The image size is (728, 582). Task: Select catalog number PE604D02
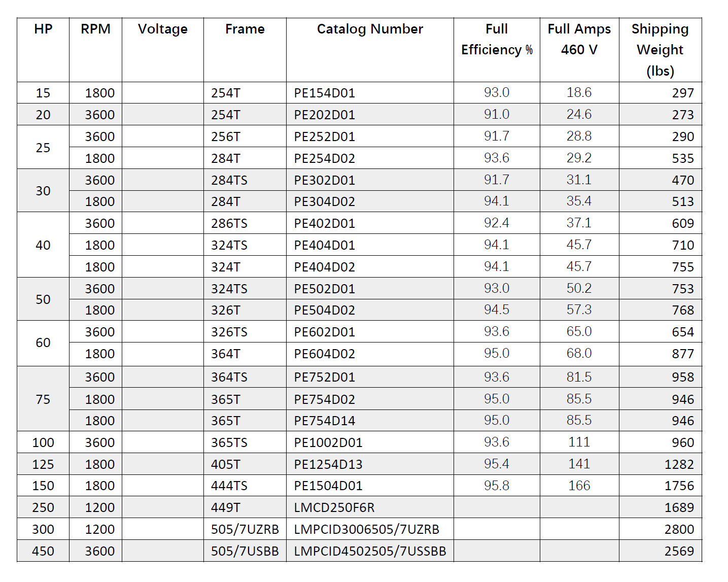(325, 354)
